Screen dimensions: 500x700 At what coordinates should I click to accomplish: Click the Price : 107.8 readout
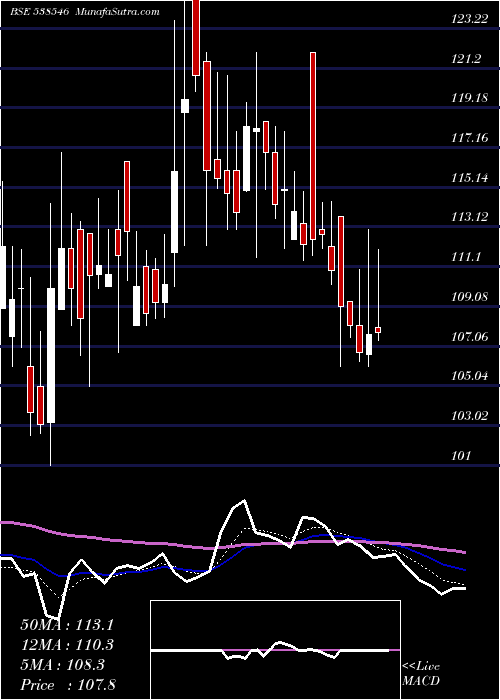click(68, 685)
